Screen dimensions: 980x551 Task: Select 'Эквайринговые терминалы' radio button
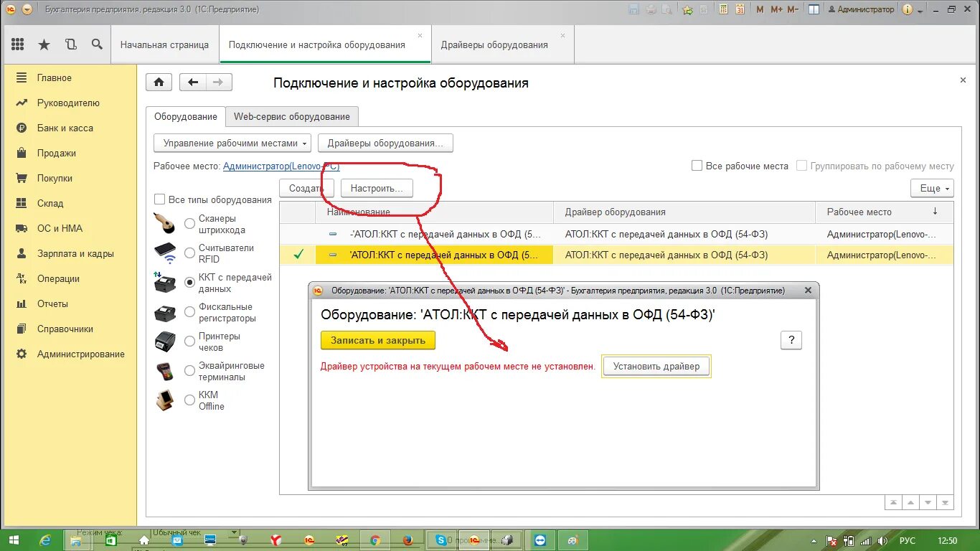[189, 371]
